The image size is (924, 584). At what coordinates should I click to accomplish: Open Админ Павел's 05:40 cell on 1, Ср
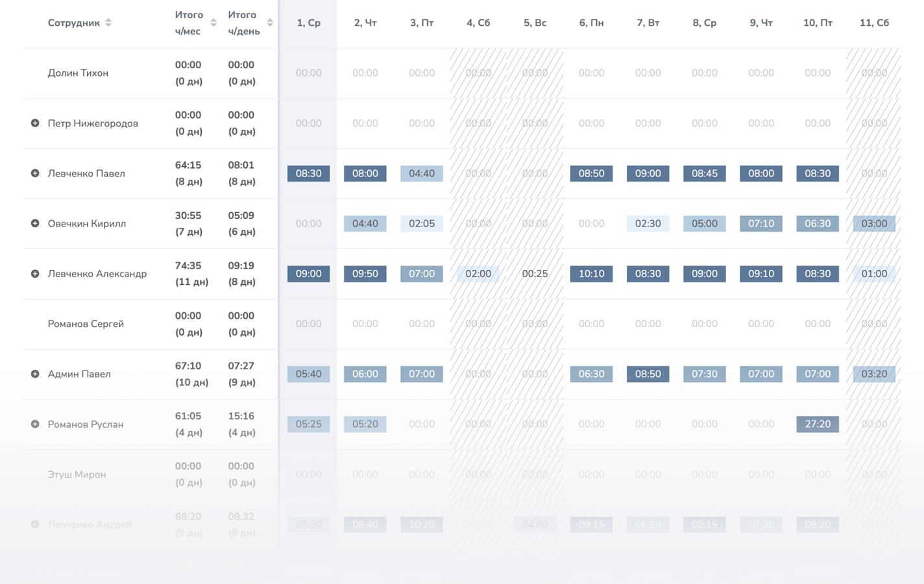pyautogui.click(x=309, y=374)
